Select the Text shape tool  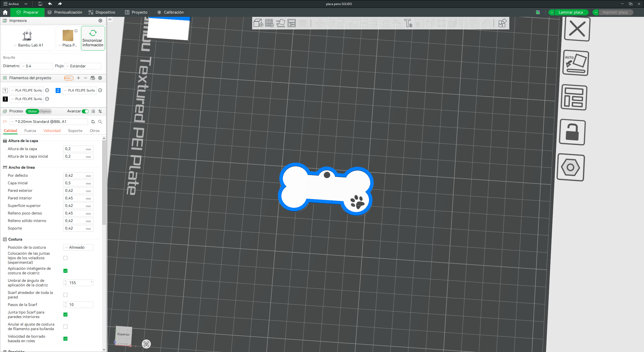pos(408,23)
